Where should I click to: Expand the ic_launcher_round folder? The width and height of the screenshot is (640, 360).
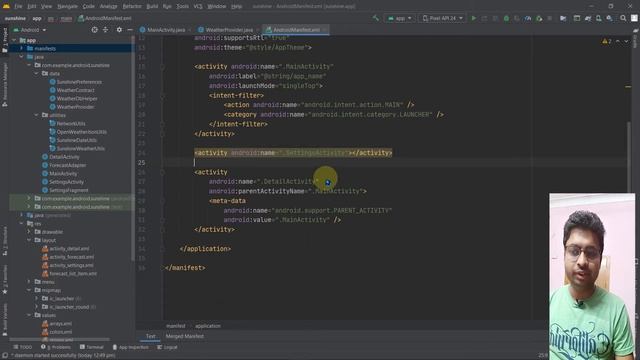[x=36, y=307]
